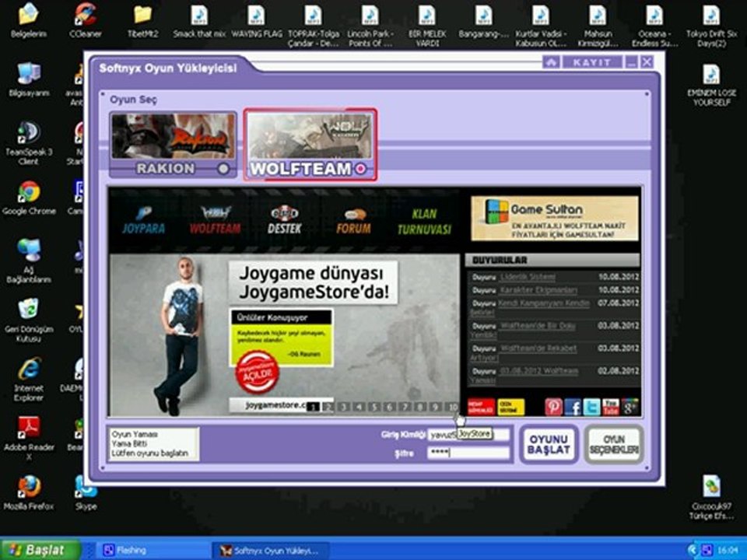Go to banner slide 7

coord(405,407)
